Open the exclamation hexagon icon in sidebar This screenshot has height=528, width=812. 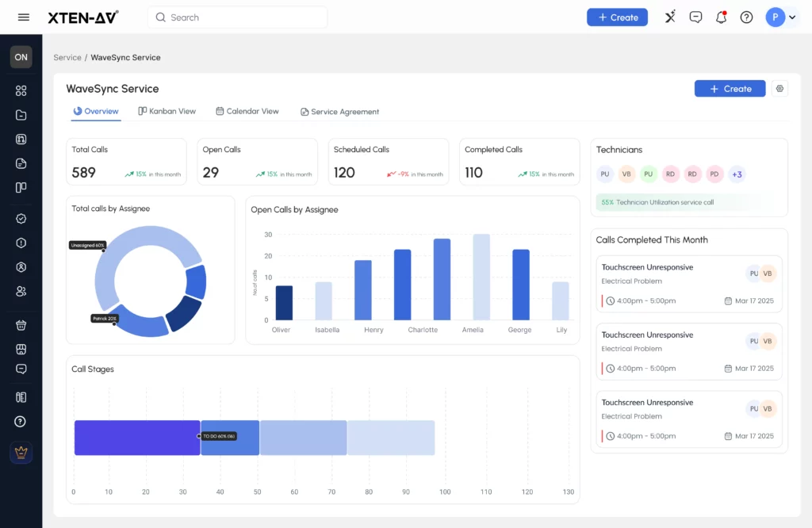click(21, 243)
